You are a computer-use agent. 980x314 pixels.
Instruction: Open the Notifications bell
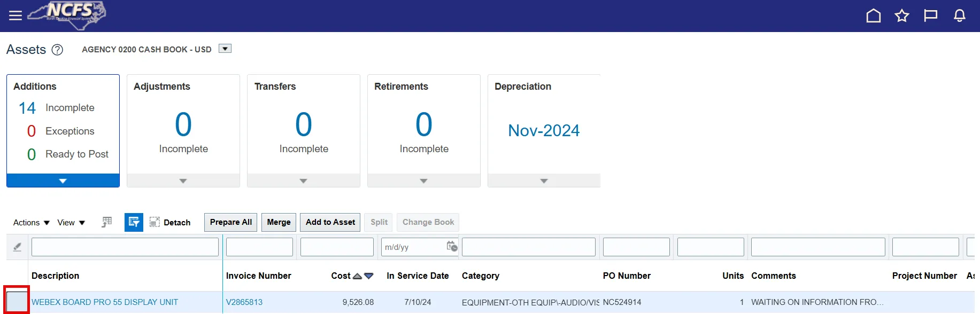point(960,16)
